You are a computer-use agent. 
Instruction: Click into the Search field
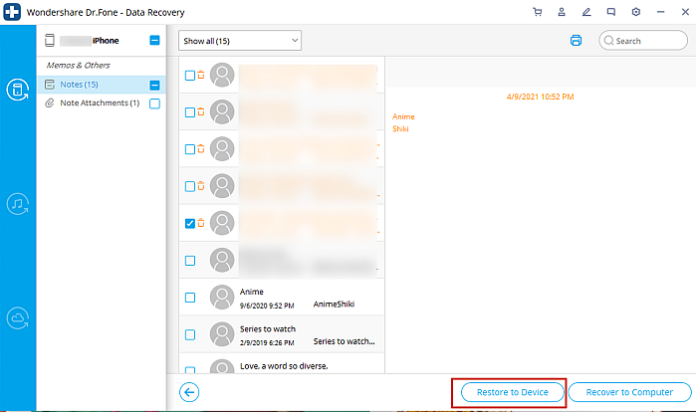(643, 40)
